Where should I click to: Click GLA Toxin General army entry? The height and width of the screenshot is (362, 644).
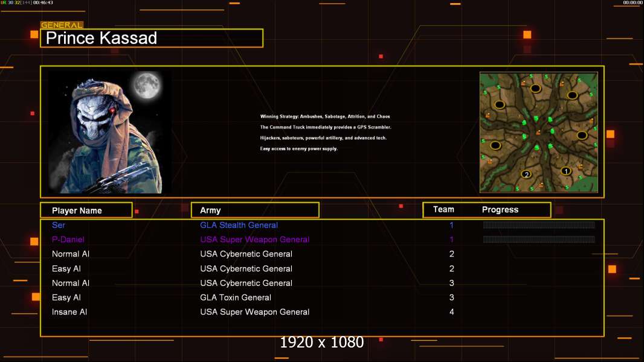(236, 297)
